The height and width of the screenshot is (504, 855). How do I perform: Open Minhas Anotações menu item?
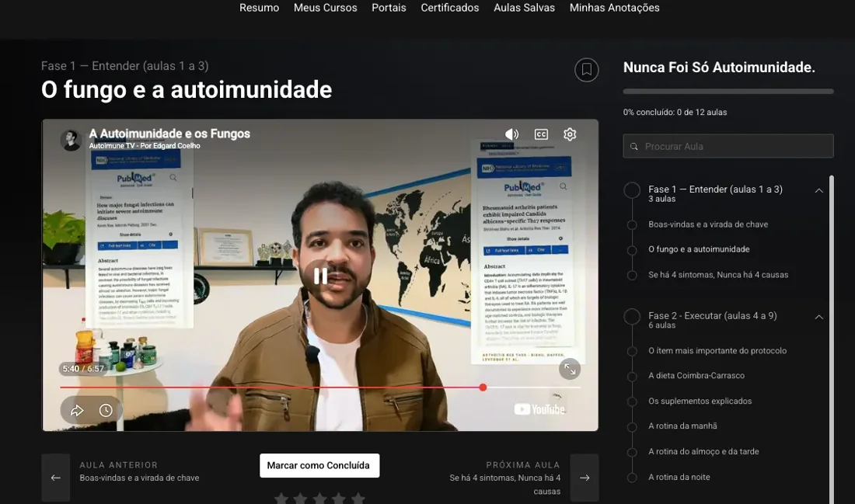[x=615, y=8]
